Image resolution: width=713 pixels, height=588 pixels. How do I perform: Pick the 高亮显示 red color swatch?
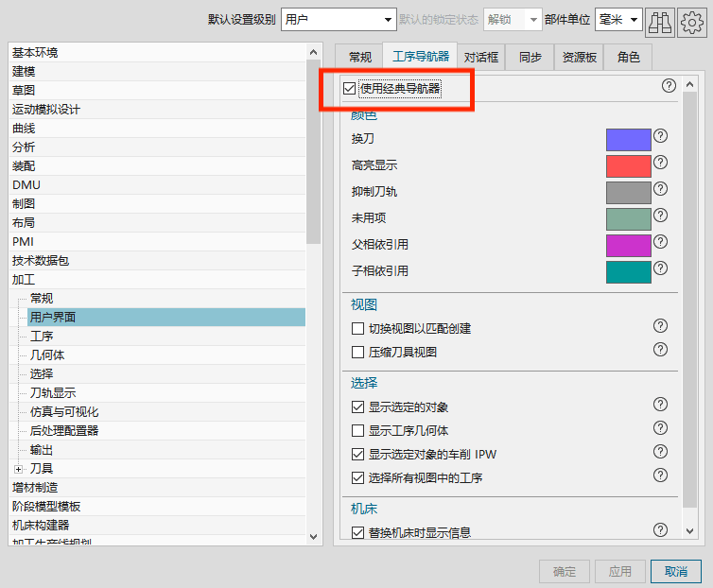629,166
